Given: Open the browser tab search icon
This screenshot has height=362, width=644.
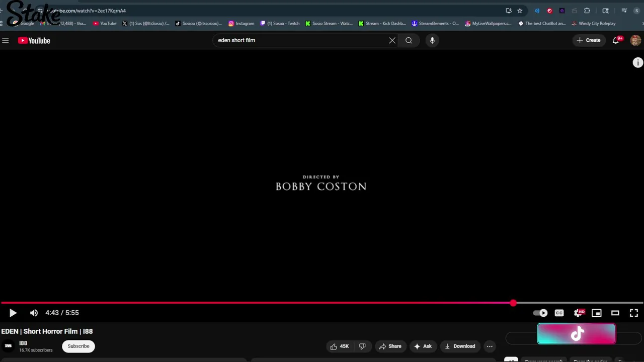Looking at the screenshot, I should (605, 11).
